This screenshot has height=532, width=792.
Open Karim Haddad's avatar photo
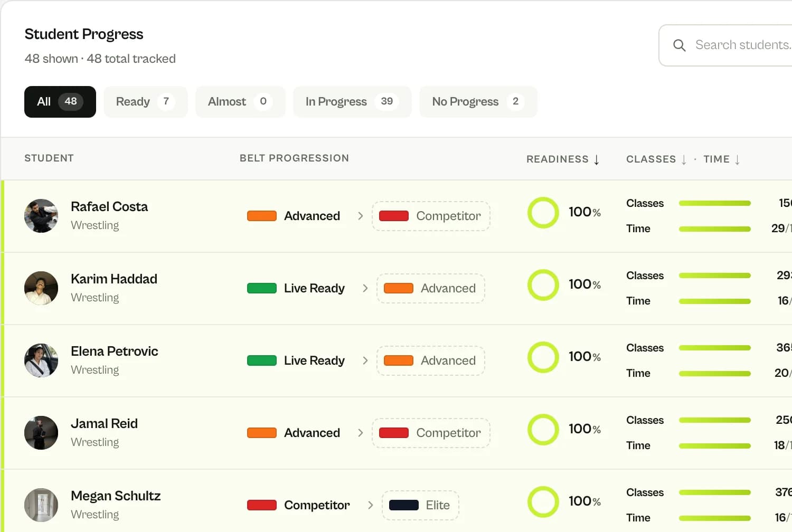pos(41,288)
